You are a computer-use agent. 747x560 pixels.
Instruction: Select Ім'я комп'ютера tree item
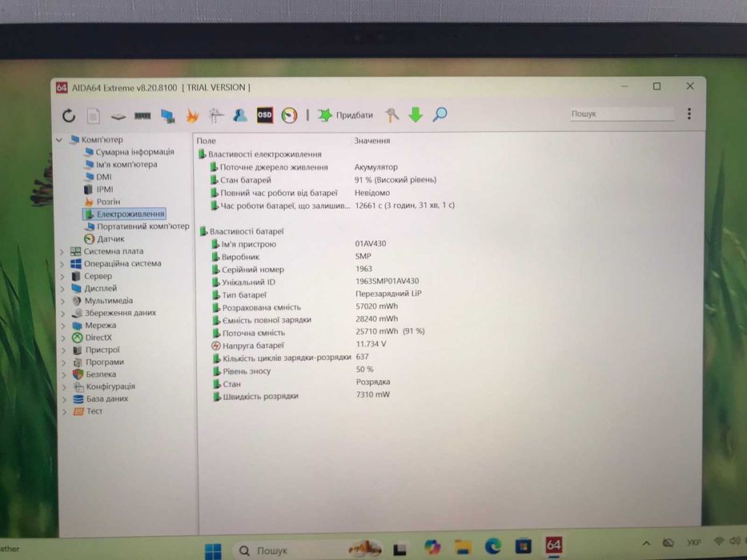(121, 164)
